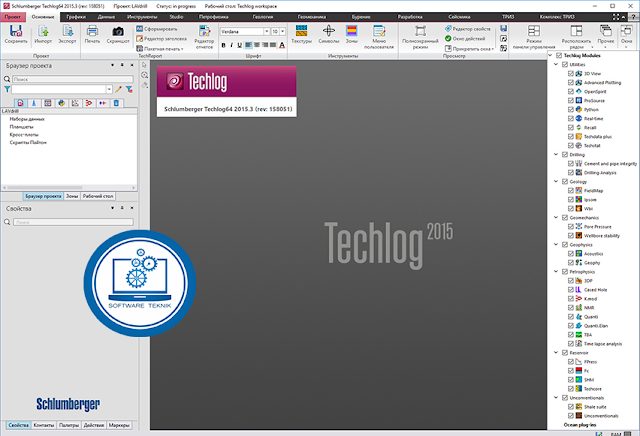Viewport: 640px width, 436px height.
Task: Click the project browser Поиск search field
Action: coord(73,79)
